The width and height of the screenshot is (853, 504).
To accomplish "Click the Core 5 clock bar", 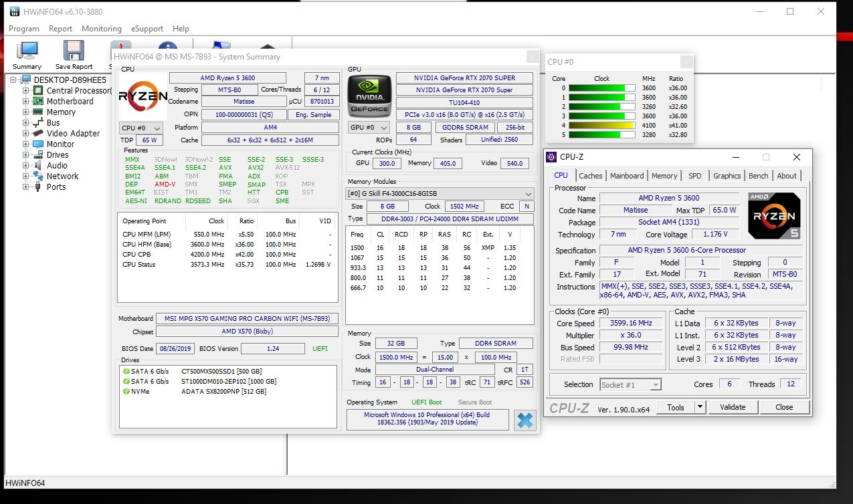I will (601, 134).
